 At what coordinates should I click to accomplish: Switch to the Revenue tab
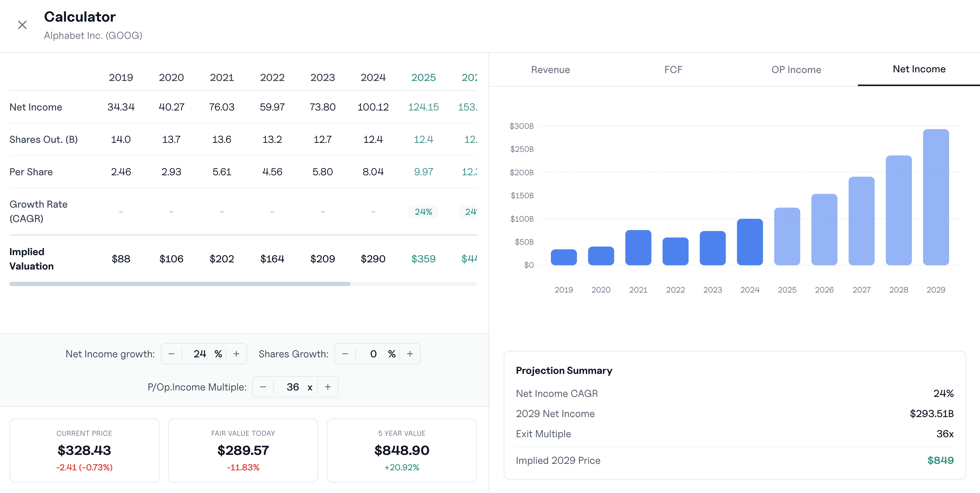(x=550, y=69)
